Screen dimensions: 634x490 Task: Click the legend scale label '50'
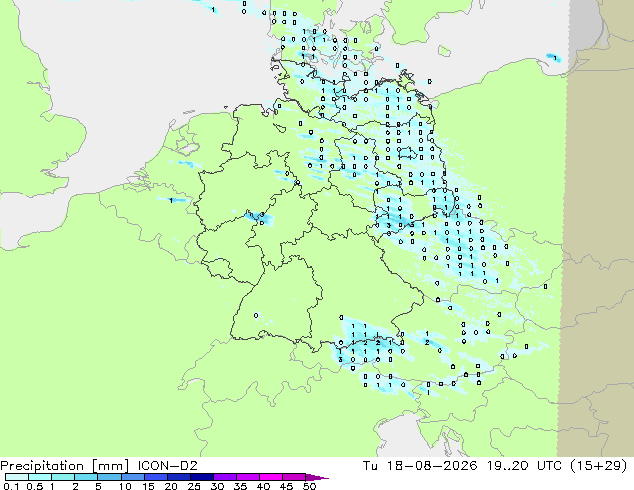[309, 486]
